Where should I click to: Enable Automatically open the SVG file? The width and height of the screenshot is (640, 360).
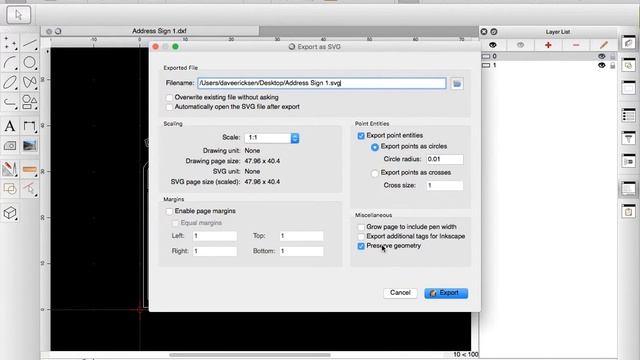click(x=169, y=107)
